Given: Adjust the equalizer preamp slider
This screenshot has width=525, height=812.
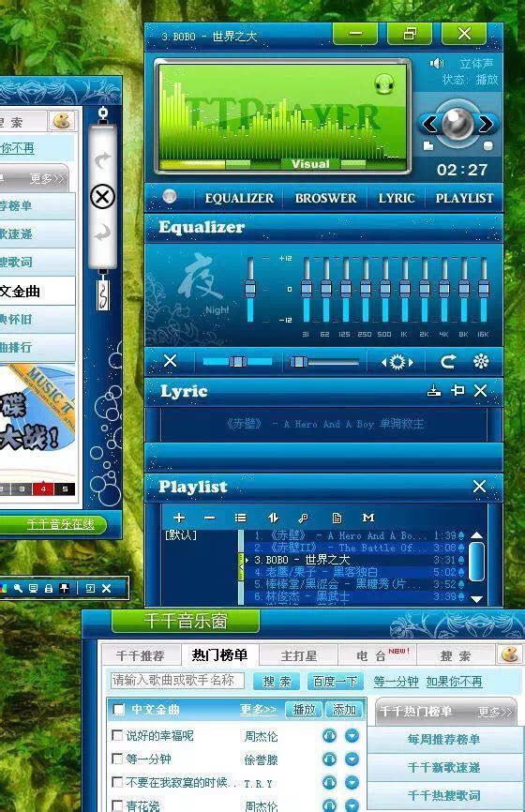Looking at the screenshot, I should pos(250,289).
